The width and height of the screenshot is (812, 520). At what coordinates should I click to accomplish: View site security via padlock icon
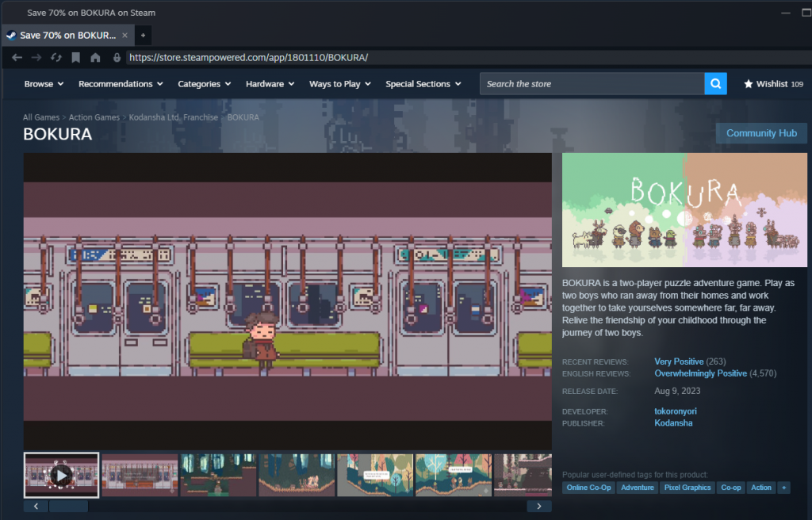(x=117, y=58)
